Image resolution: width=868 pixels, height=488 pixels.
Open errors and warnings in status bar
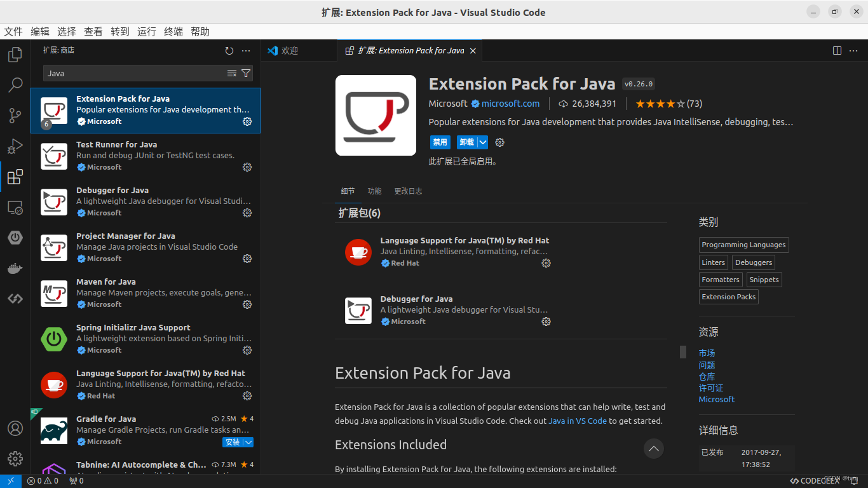tap(43, 481)
